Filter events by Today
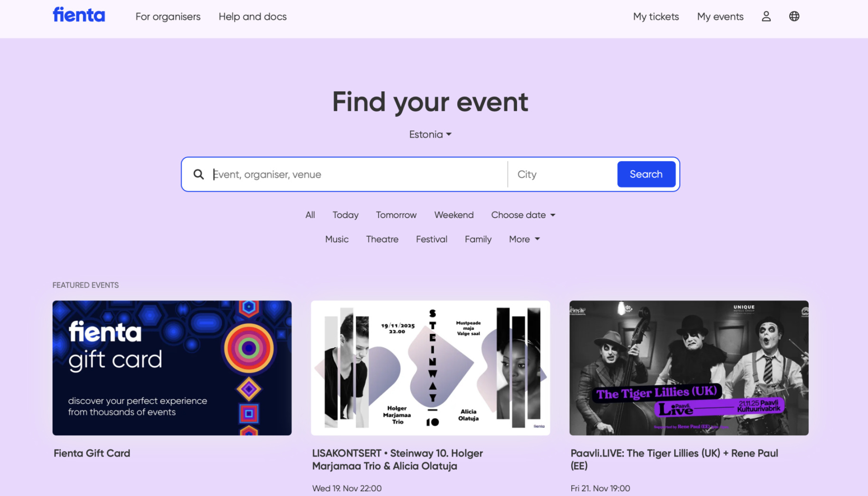868x496 pixels. pos(345,215)
